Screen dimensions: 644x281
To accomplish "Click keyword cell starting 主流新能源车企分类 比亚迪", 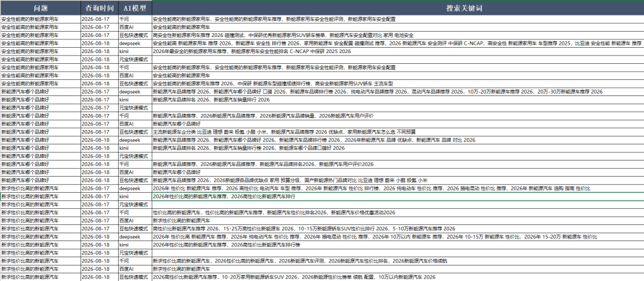I will (x=398, y=132).
